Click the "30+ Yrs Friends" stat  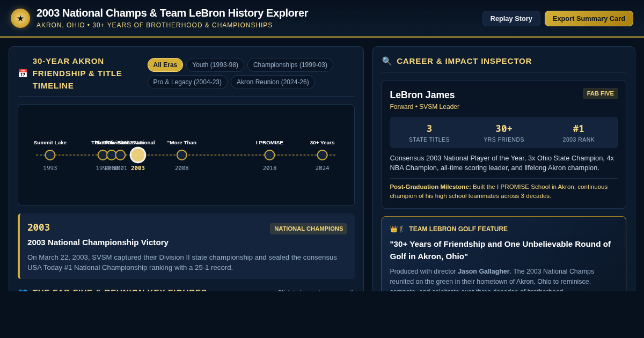point(504,133)
